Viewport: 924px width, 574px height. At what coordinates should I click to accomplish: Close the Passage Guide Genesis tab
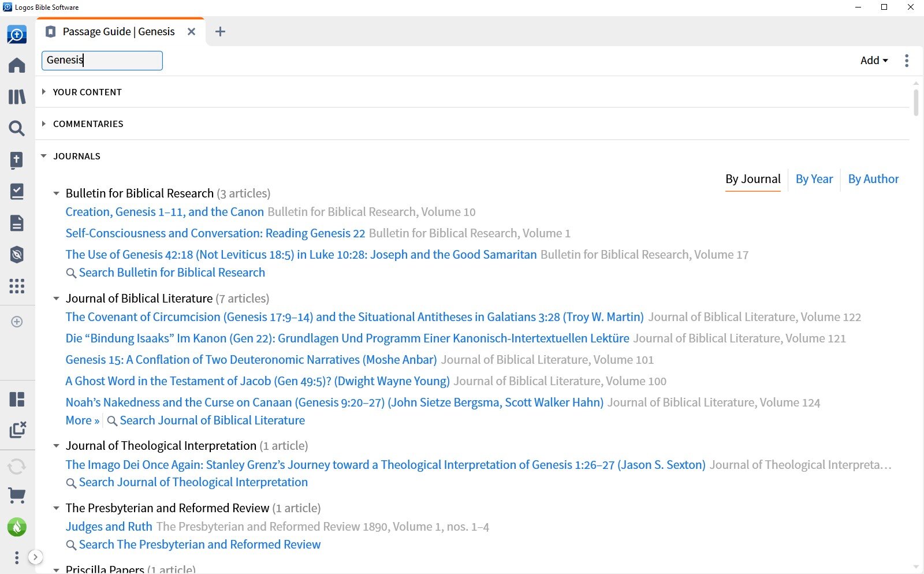pyautogui.click(x=192, y=32)
